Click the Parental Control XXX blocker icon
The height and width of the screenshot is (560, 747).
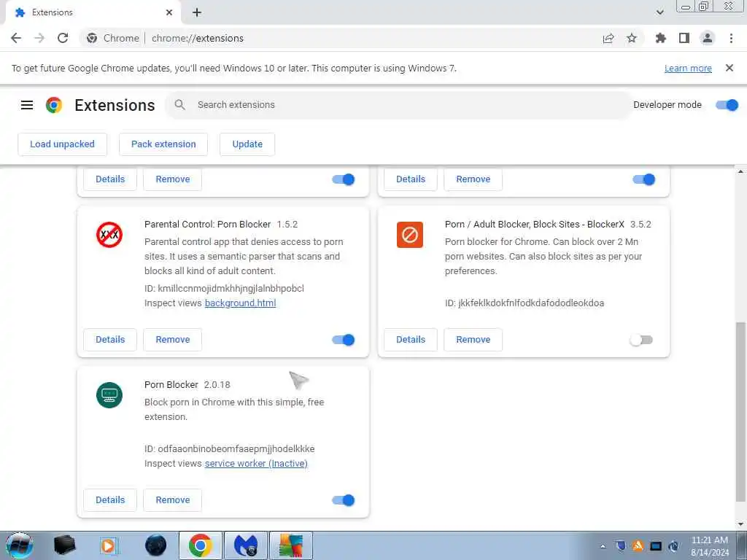109,235
